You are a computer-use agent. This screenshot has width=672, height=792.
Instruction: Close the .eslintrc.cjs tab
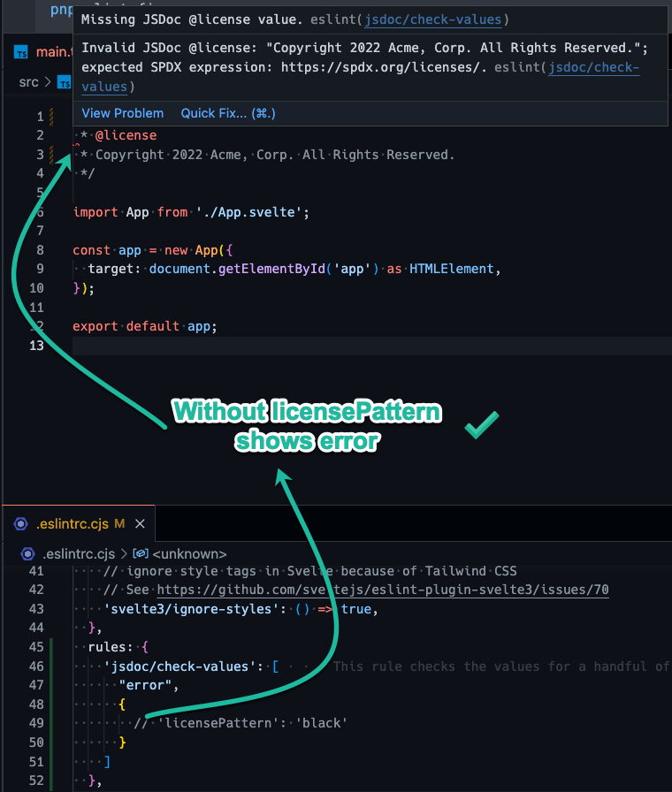tap(140, 524)
